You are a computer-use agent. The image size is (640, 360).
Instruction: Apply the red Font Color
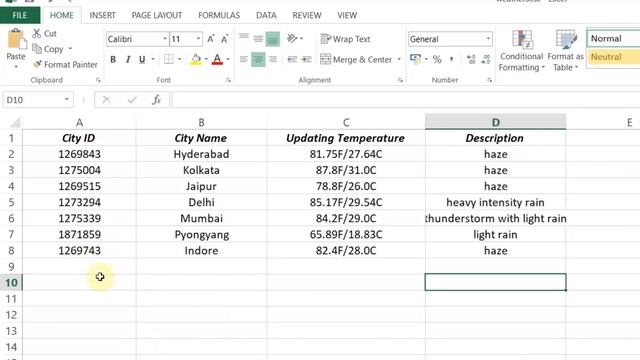coord(218,60)
